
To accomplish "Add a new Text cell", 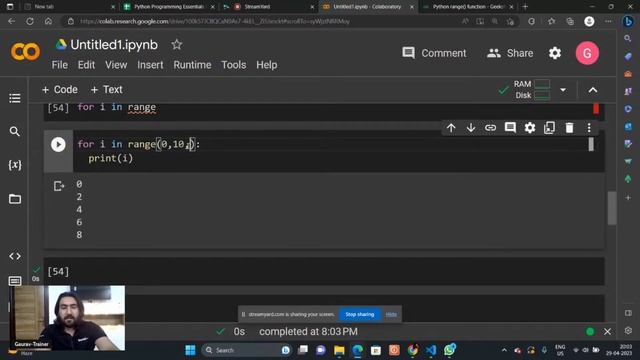I will [x=106, y=89].
